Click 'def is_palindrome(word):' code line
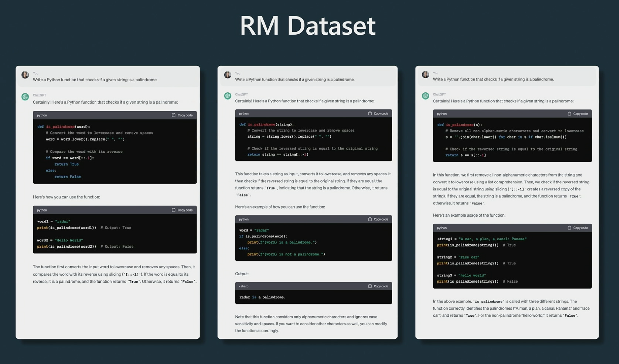Image resolution: width=619 pixels, height=364 pixels. tap(63, 127)
